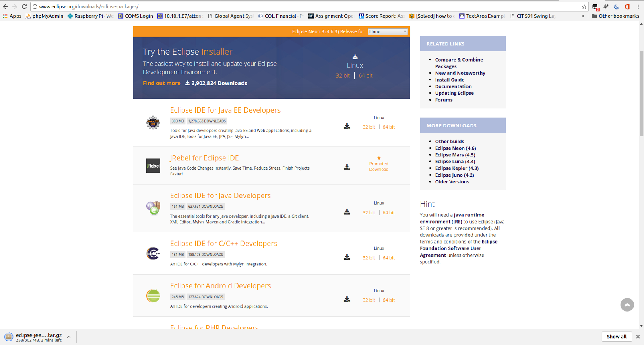Open Forums related link
The height and width of the screenshot is (345, 644).
[x=444, y=100]
